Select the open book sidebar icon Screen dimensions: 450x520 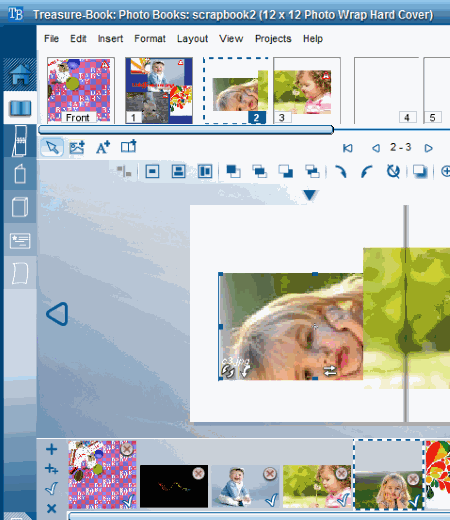click(21, 108)
